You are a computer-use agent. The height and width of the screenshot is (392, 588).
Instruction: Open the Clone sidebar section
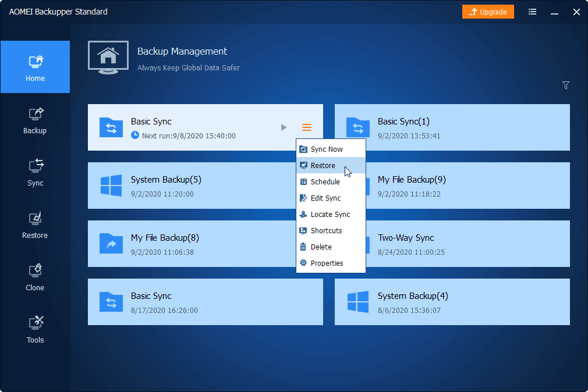tap(36, 277)
